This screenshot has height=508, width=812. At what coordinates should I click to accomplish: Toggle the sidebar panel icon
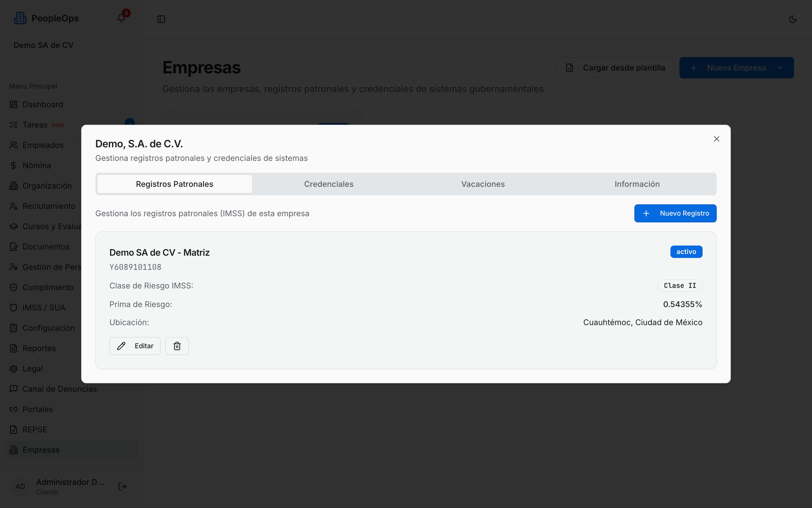pos(161,19)
